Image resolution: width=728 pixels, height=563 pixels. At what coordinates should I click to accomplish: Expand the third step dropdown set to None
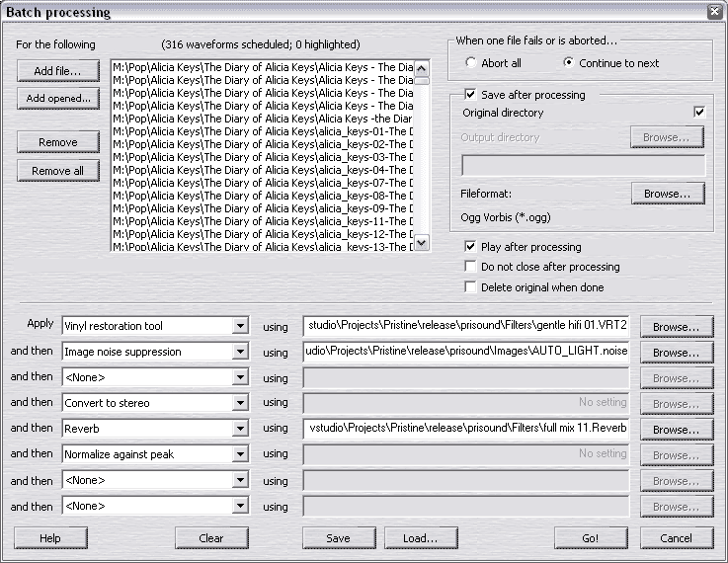click(x=240, y=377)
